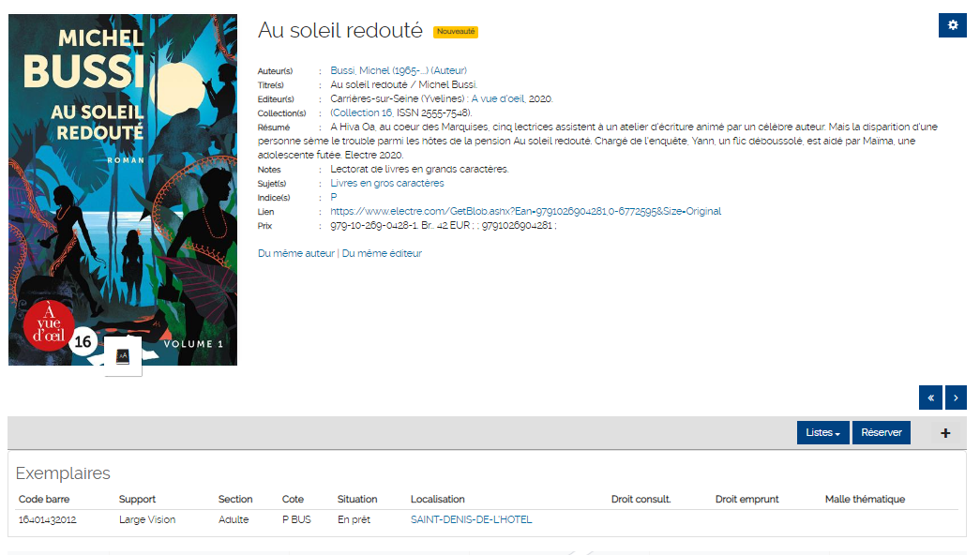Image resolution: width=980 pixels, height=555 pixels.
Task: Click the Situation column header
Action: [357, 499]
